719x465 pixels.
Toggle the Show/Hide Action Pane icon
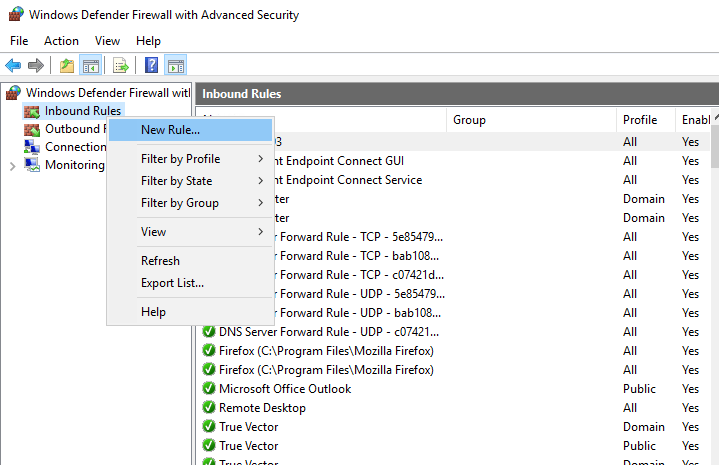(x=176, y=66)
